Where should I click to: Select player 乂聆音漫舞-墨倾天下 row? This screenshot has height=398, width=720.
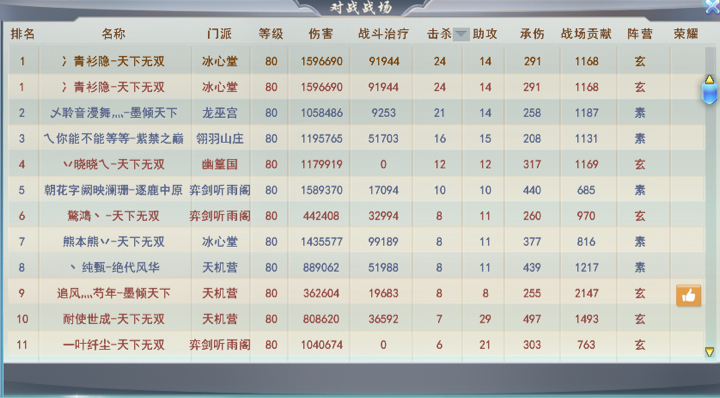click(x=356, y=112)
